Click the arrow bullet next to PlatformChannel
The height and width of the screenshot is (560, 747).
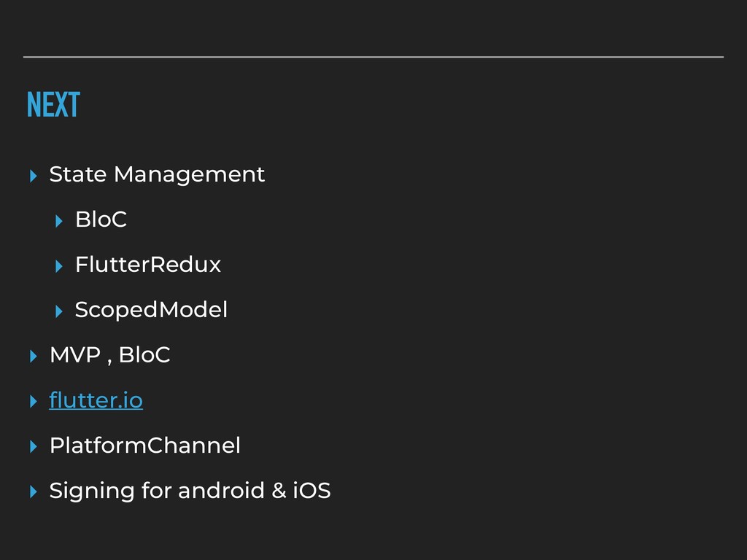(x=33, y=447)
